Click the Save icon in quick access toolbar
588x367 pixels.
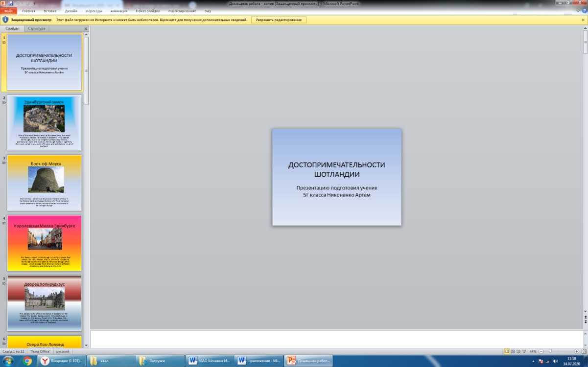click(x=11, y=3)
